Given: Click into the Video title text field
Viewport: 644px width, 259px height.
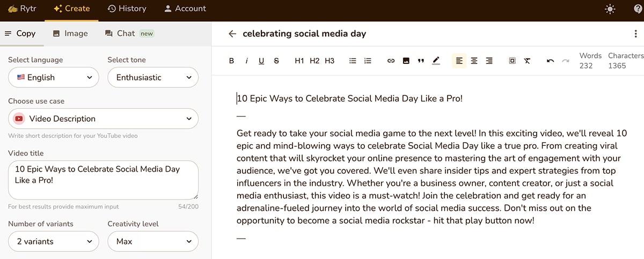Looking at the screenshot, I should point(103,180).
